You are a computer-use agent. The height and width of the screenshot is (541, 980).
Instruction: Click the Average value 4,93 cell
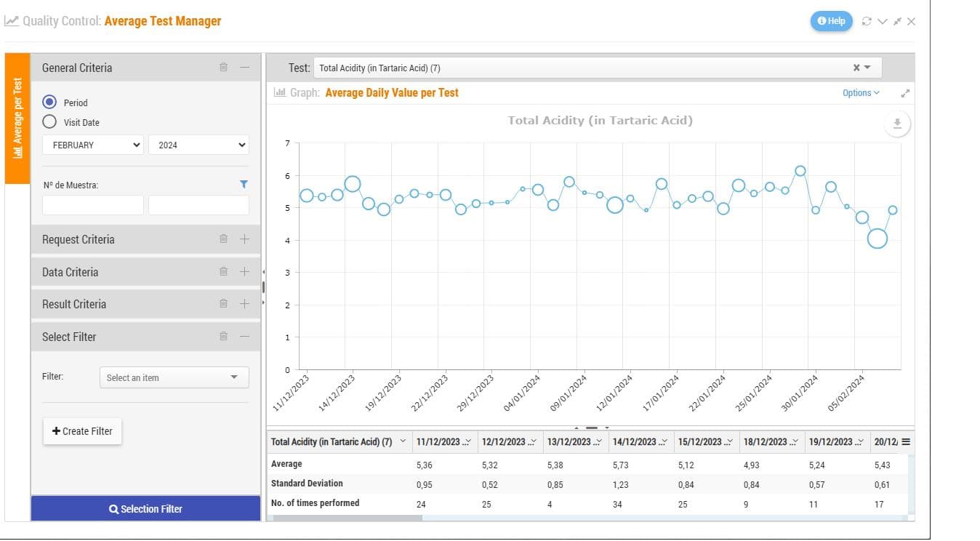pos(751,464)
